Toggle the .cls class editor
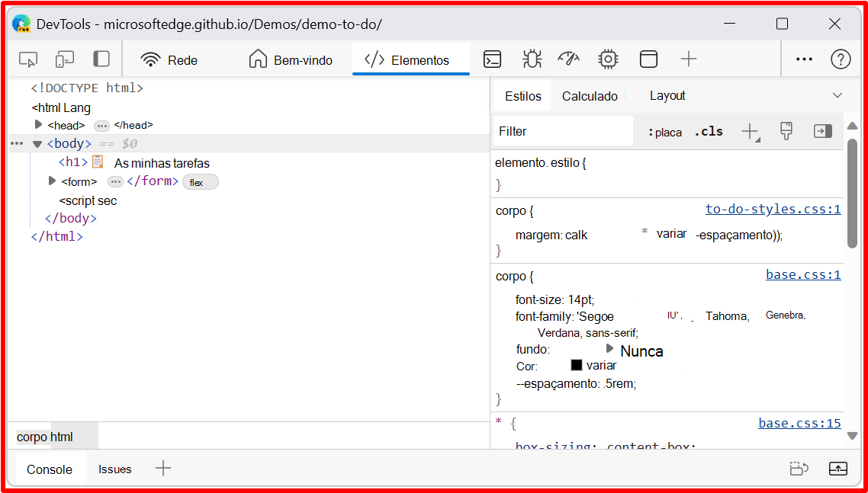868x493 pixels. (708, 130)
